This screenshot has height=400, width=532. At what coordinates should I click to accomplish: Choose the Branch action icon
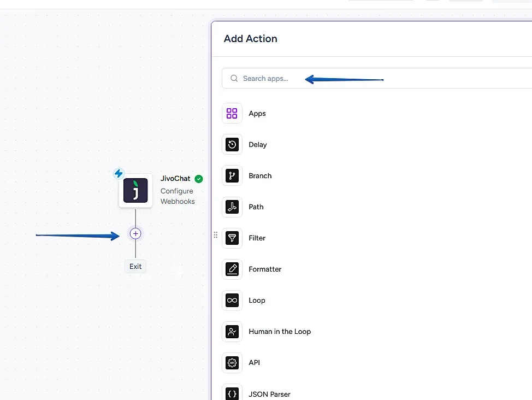coord(232,175)
